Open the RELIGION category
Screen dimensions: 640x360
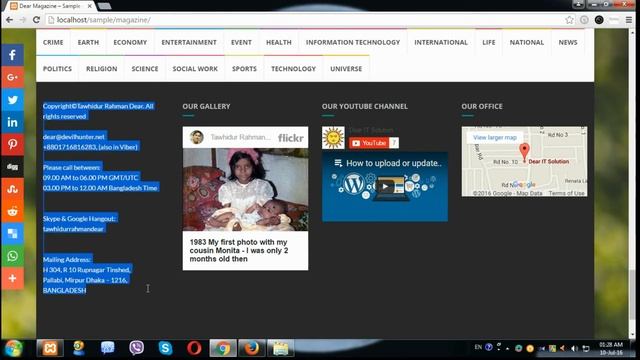[102, 69]
